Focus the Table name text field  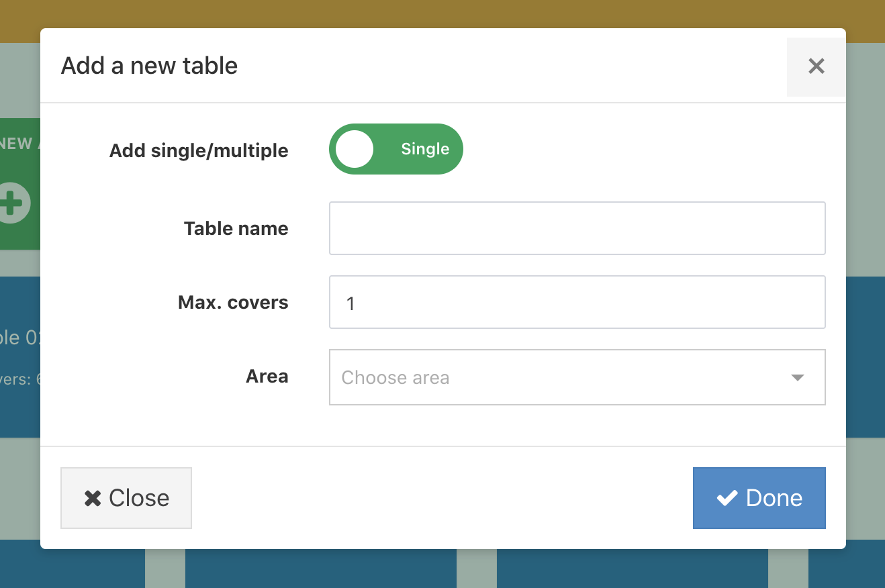pyautogui.click(x=576, y=228)
